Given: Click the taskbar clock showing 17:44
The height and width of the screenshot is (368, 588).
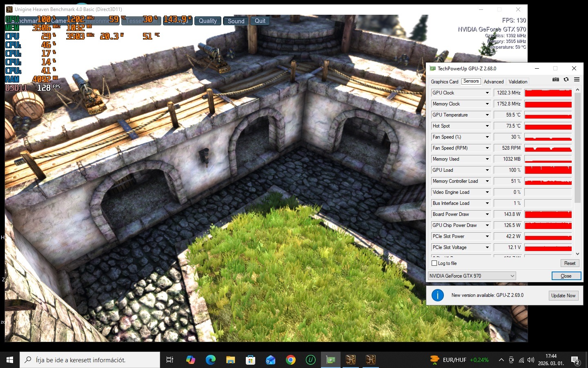Looking at the screenshot, I should 551,360.
